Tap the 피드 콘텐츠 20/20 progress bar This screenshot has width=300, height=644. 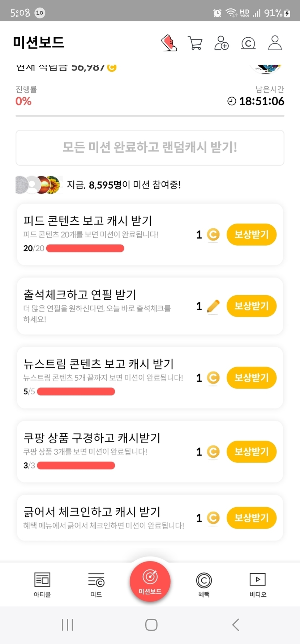coord(85,249)
